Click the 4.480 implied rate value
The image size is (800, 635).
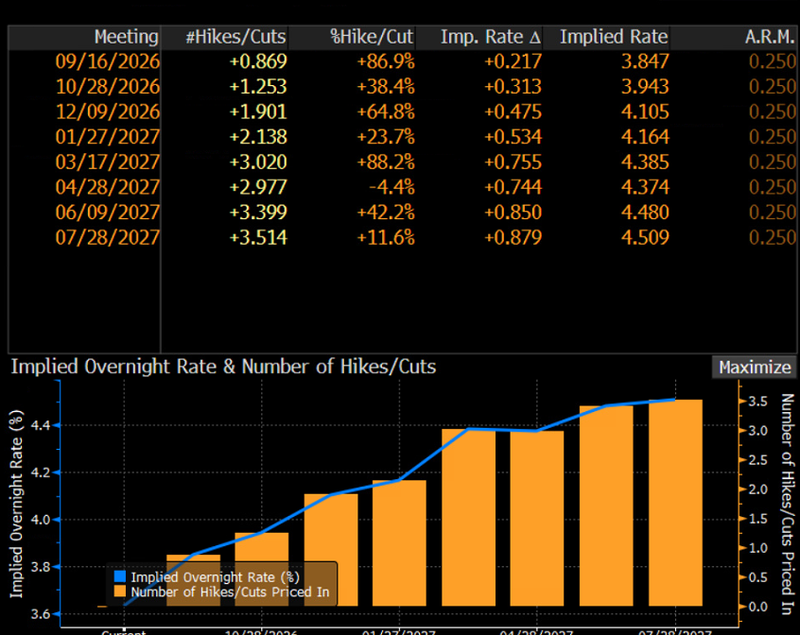click(x=645, y=212)
